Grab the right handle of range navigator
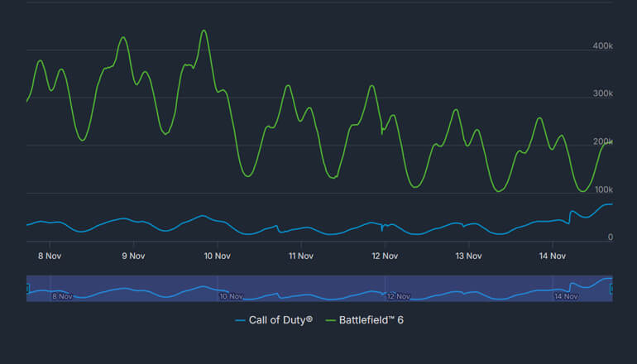The width and height of the screenshot is (637, 364). [x=612, y=289]
